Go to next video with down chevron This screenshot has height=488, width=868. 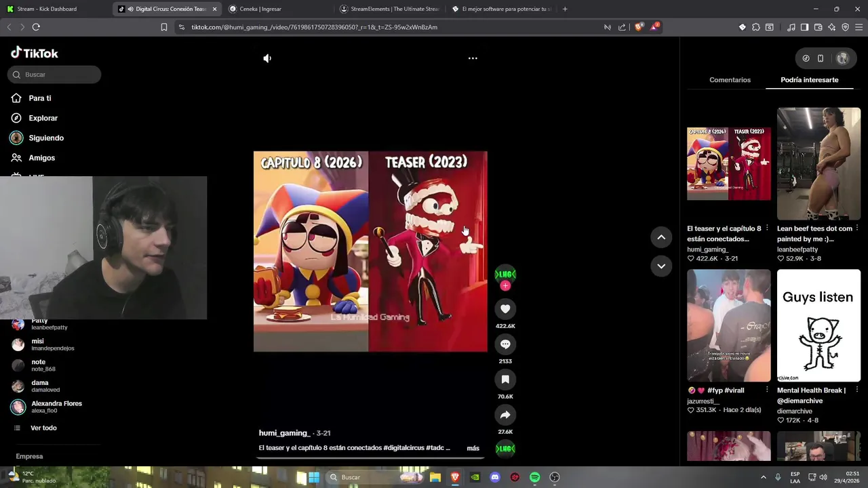tap(661, 266)
